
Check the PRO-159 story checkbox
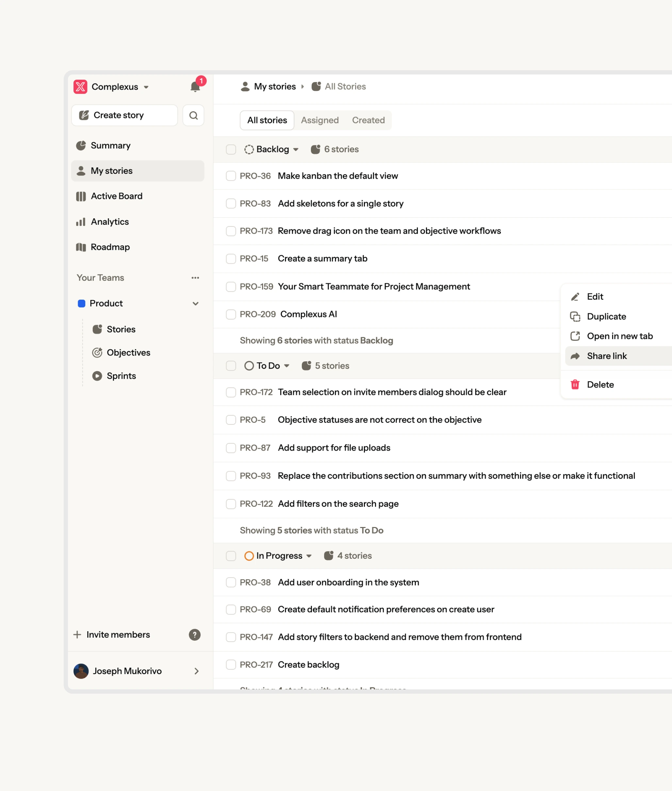click(231, 287)
